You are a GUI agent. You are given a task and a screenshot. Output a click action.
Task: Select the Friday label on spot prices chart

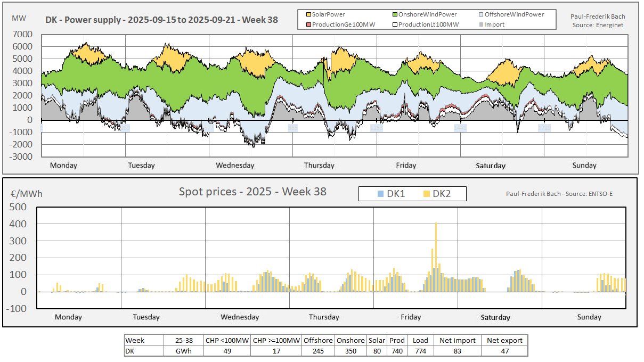click(411, 317)
